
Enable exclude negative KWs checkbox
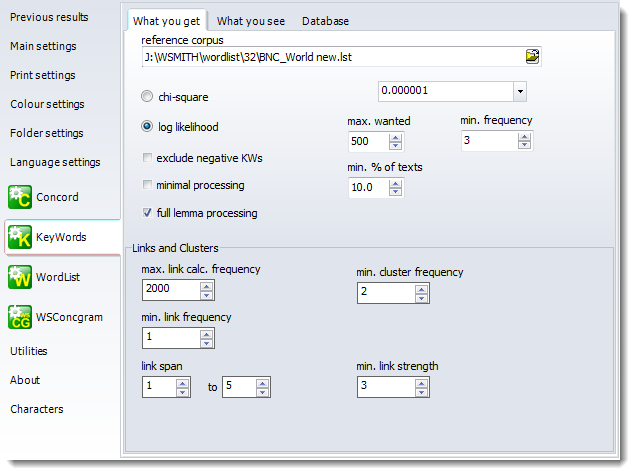[148, 158]
